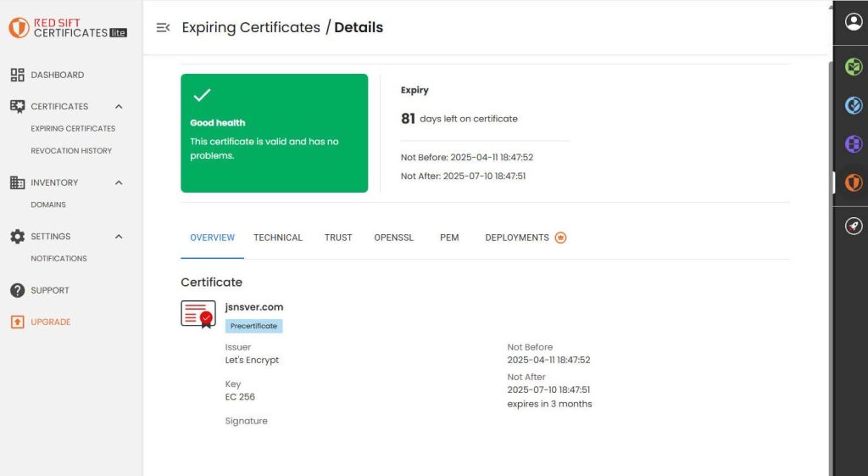
Task: Click the Red Sift Certificates logo
Action: point(68,28)
